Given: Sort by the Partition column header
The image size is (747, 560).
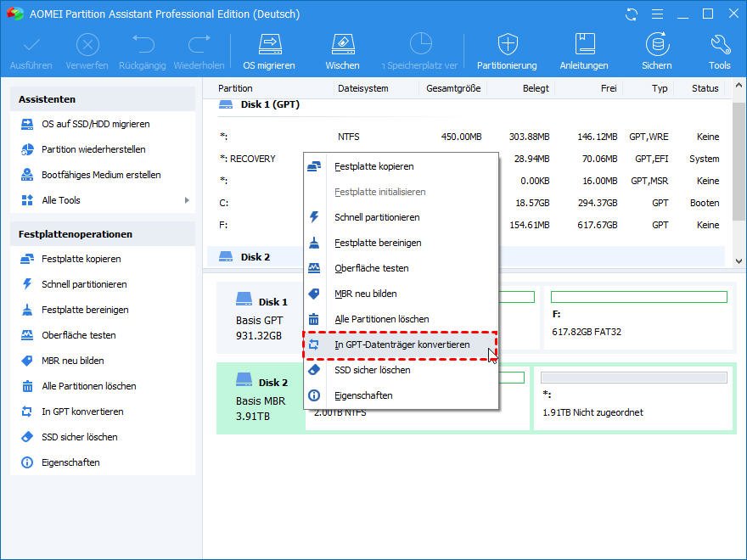Looking at the screenshot, I should [x=235, y=88].
